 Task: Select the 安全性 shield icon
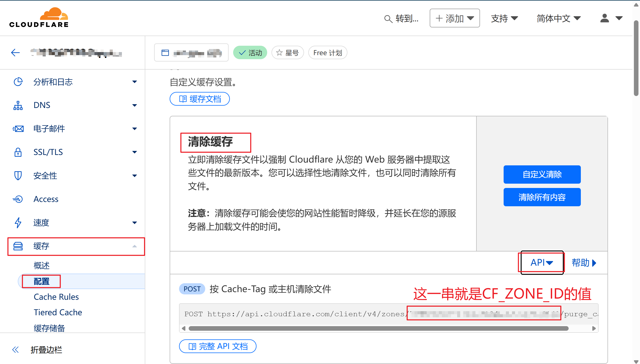click(x=18, y=175)
